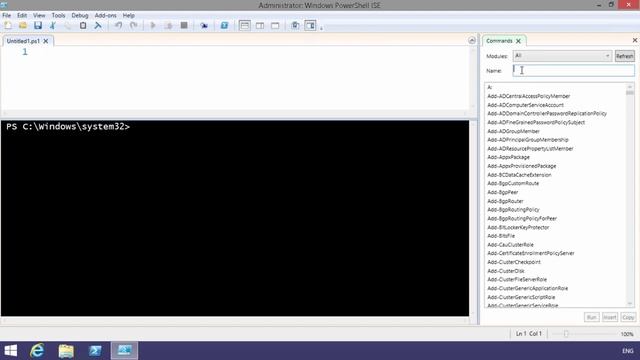Show script pane maximized layout icon
This screenshot has height=360, width=640.
(275, 26)
